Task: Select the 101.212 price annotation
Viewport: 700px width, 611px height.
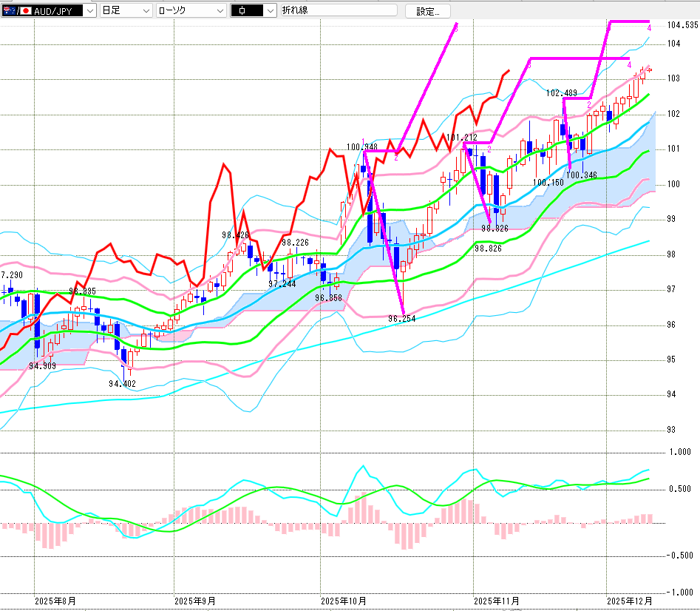Action: pyautogui.click(x=462, y=138)
